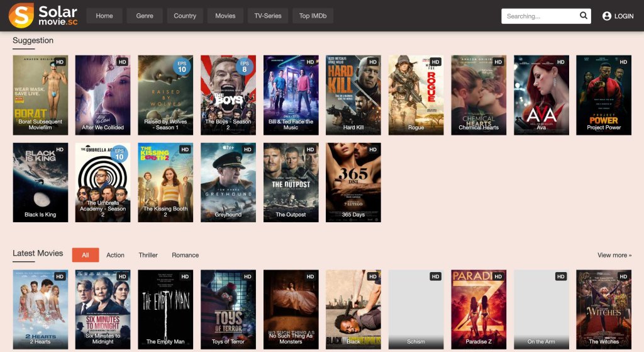Open the Genre menu
Viewport: 644px width, 352px height.
tap(145, 16)
